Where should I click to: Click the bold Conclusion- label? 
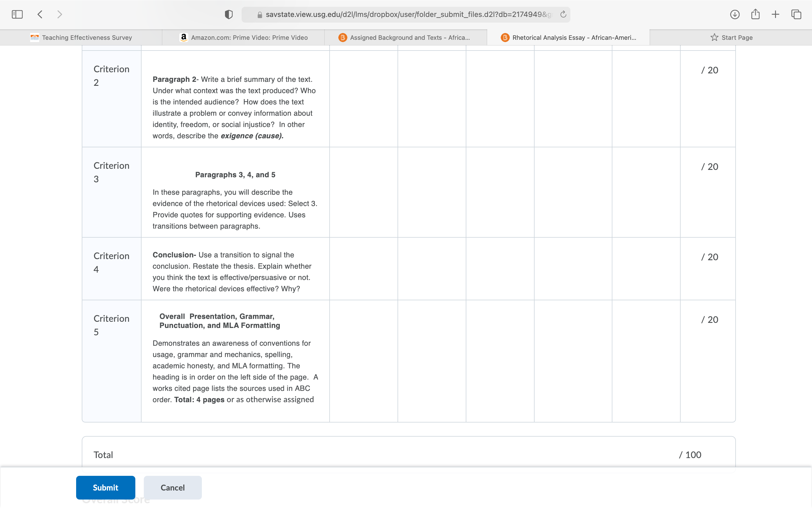175,255
